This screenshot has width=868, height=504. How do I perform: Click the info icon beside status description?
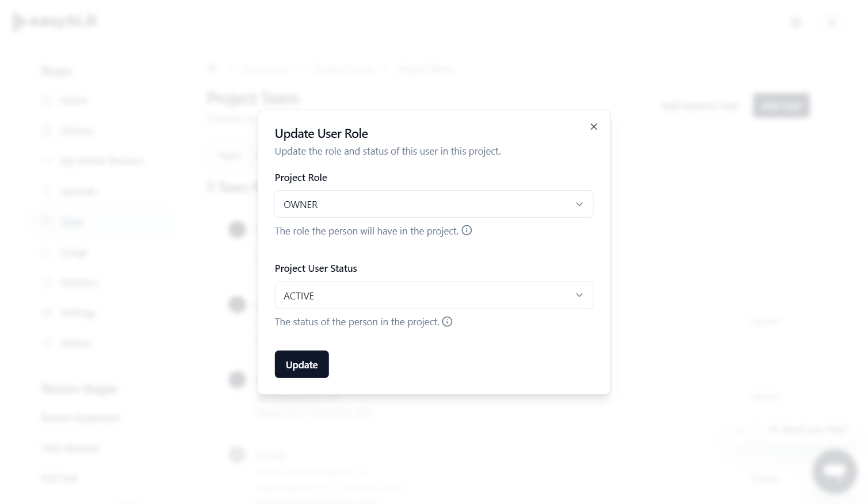[x=447, y=322]
